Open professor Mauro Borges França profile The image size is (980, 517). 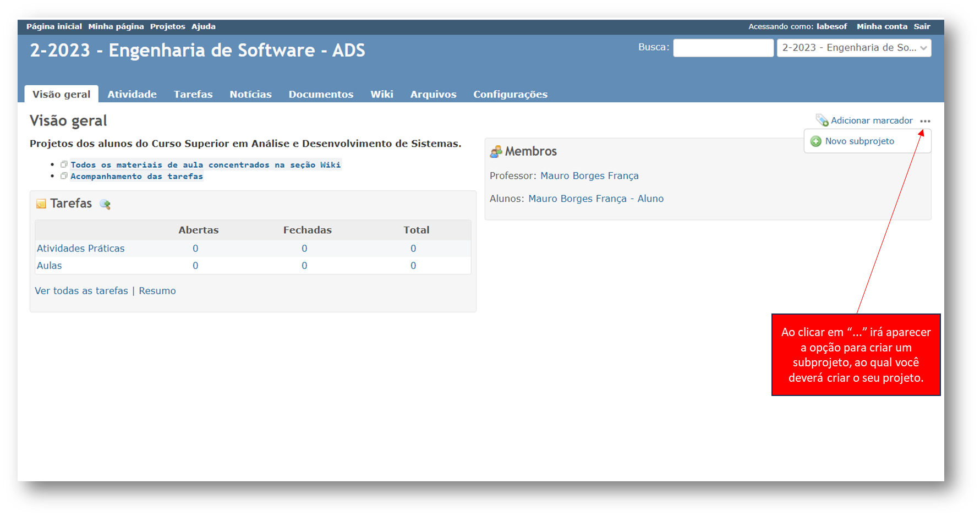pos(589,176)
